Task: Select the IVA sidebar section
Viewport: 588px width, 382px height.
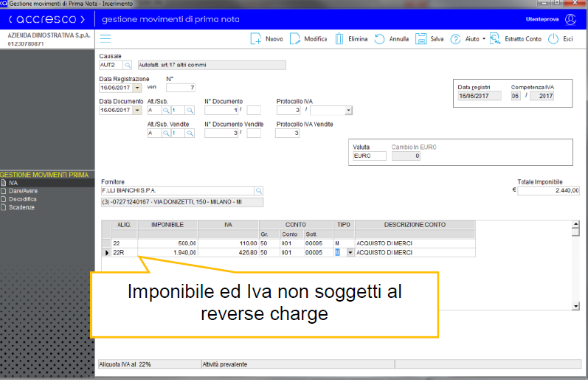Action: (47, 183)
